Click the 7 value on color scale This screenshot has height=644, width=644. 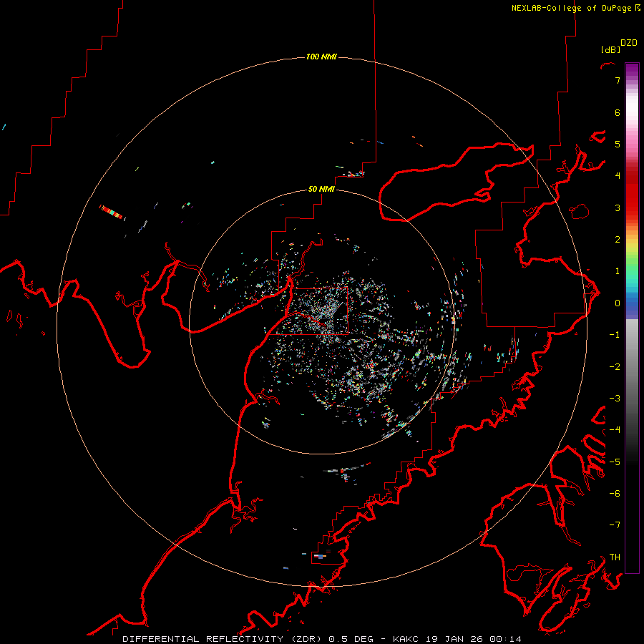click(618, 80)
